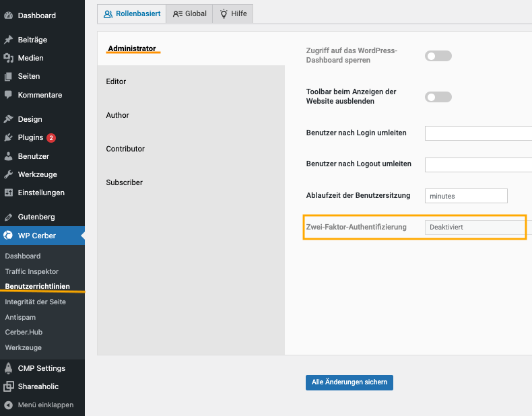Collapse menu via Menü einklappen text
This screenshot has width=532, height=416.
point(46,405)
